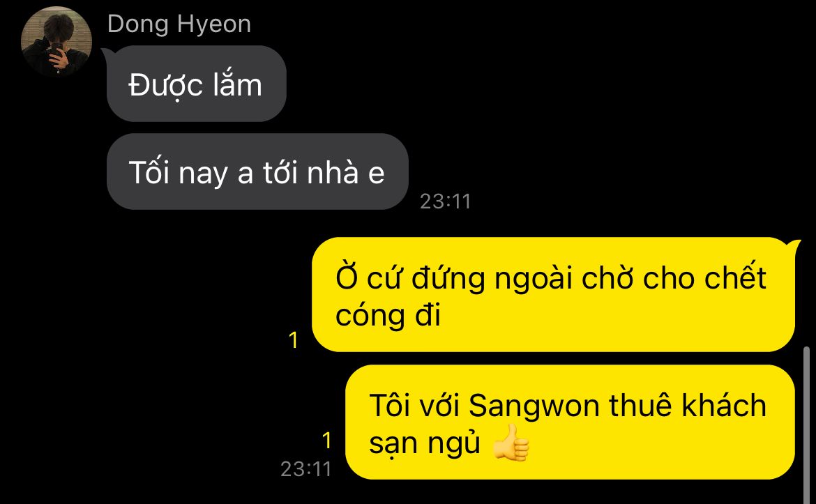Click the 23:11 timestamp beside the gray message

point(446,201)
